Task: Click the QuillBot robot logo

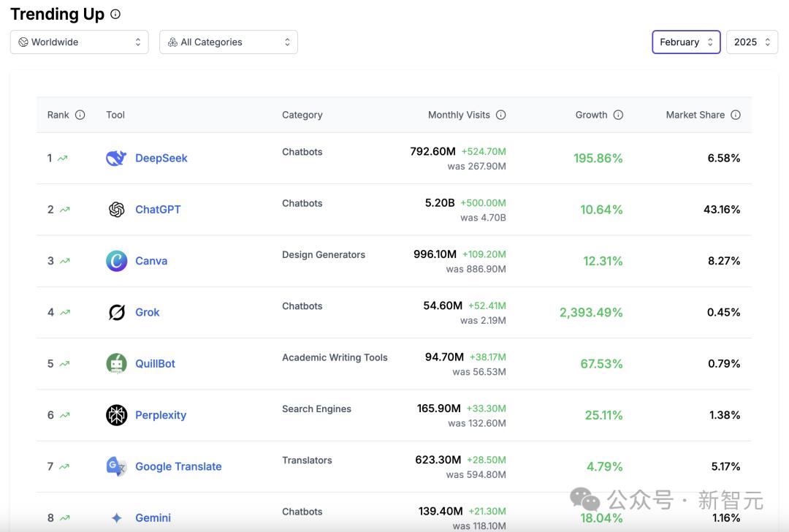Action: [x=116, y=363]
